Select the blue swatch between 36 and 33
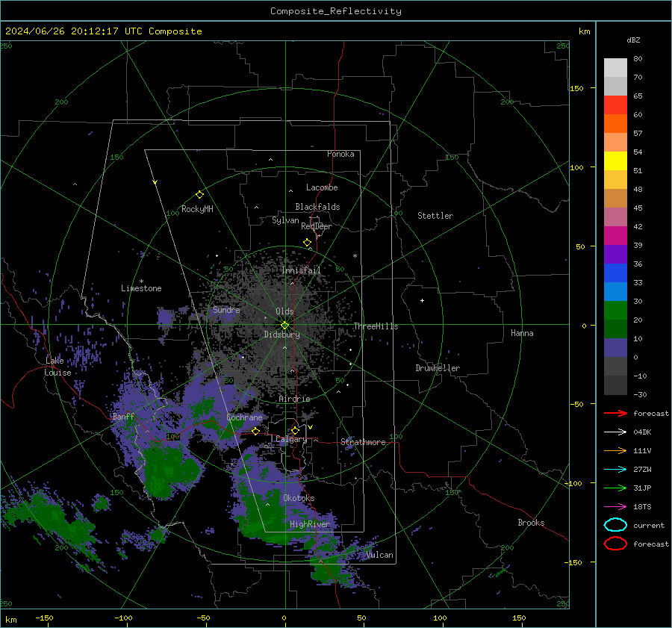This screenshot has width=672, height=628. click(x=615, y=273)
